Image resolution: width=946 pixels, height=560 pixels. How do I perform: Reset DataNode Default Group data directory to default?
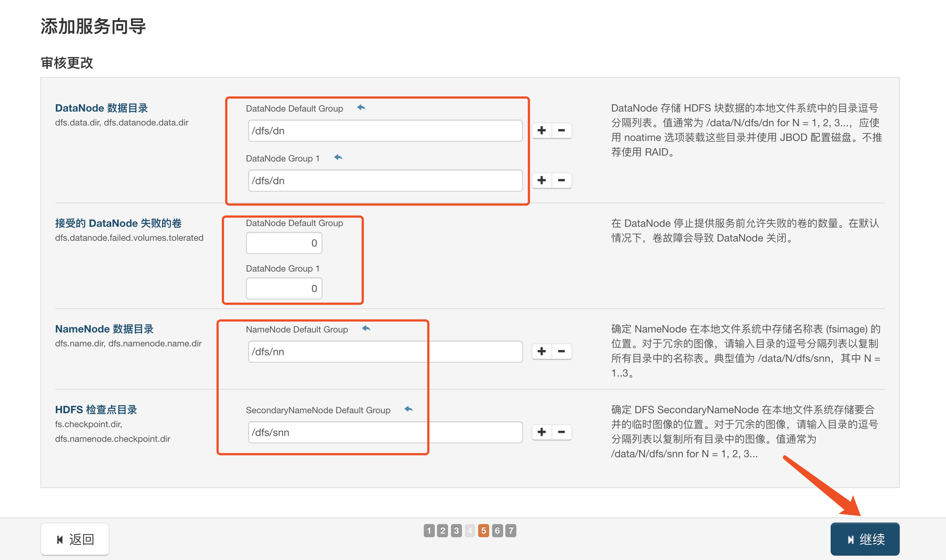coord(361,108)
